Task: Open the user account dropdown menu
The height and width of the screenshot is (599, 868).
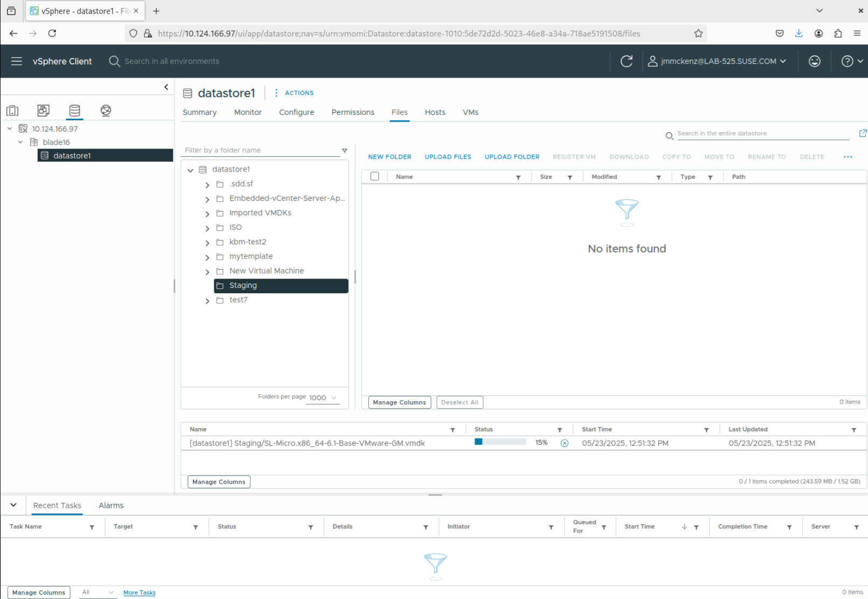Action: 719,61
